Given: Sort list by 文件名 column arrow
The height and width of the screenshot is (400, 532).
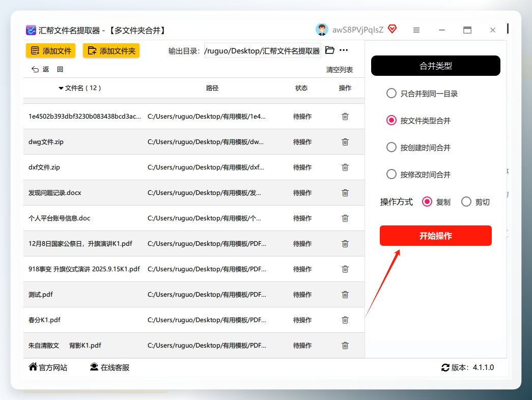Looking at the screenshot, I should click(x=61, y=88).
